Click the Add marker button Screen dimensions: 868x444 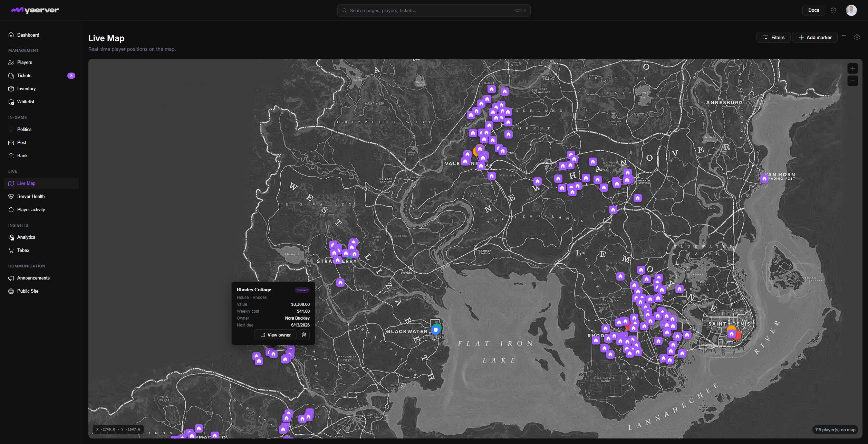tap(814, 37)
